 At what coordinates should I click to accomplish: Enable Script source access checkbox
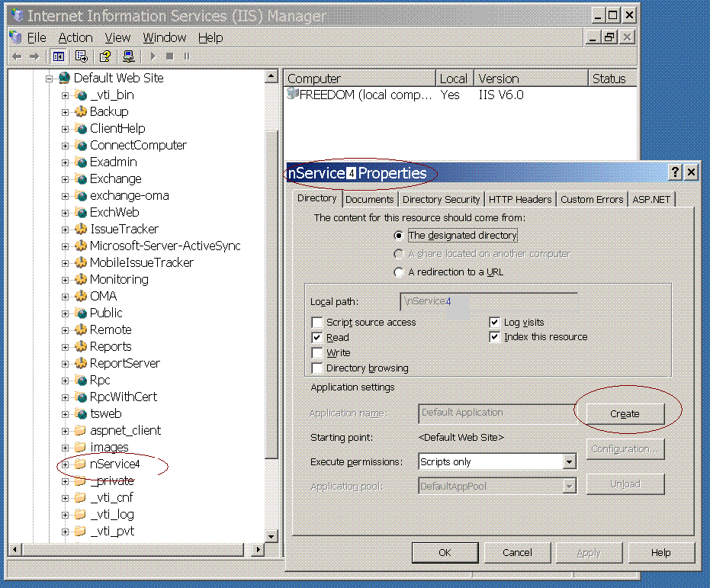coord(317,323)
